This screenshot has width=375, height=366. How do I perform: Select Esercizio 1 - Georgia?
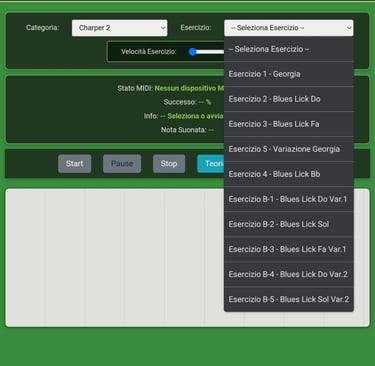tap(289, 74)
